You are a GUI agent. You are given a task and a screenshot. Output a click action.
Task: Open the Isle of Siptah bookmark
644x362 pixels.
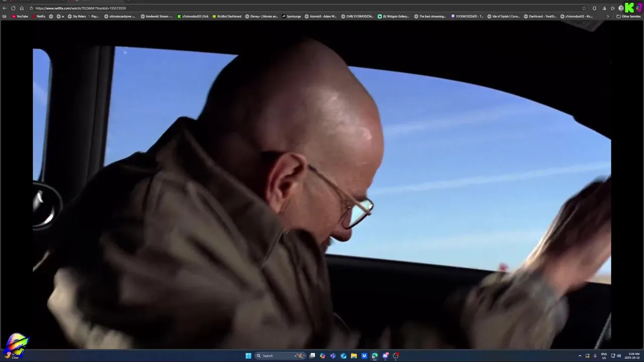click(504, 16)
